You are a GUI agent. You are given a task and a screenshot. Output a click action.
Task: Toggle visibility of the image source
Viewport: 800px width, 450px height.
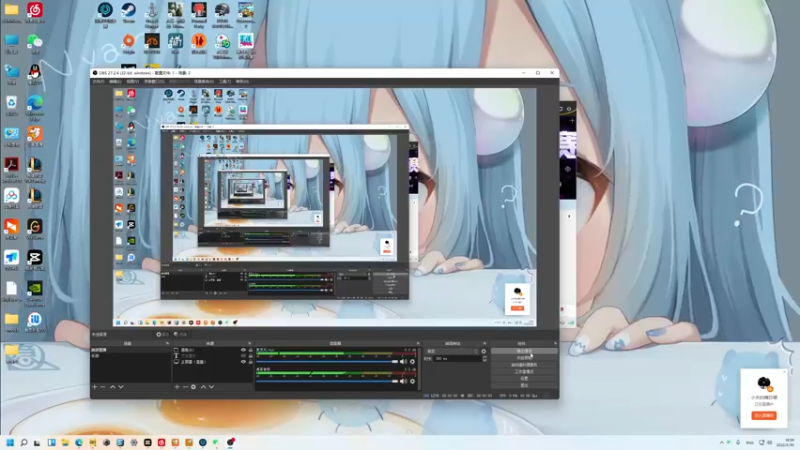point(243,350)
